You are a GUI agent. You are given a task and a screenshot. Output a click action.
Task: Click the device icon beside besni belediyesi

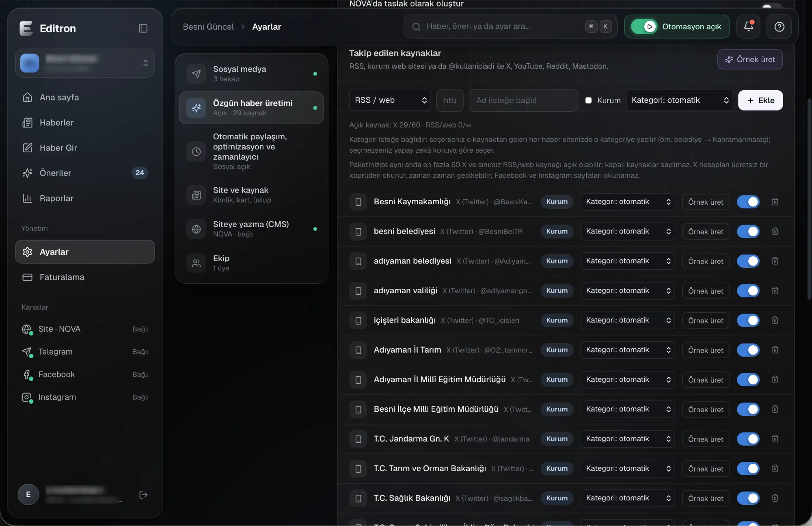point(358,232)
